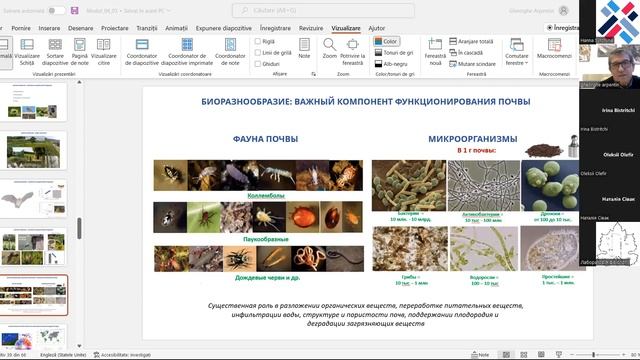Select Oleksii Olefir participant tile

(x=609, y=156)
